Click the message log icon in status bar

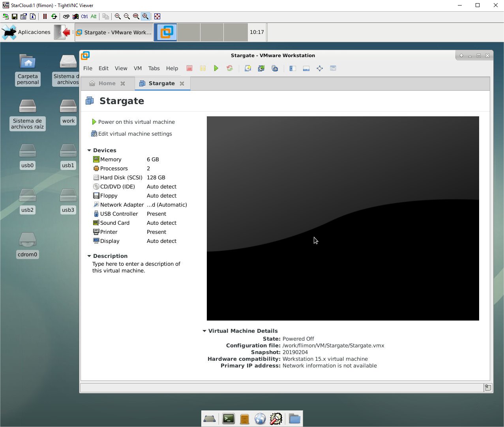coord(488,388)
